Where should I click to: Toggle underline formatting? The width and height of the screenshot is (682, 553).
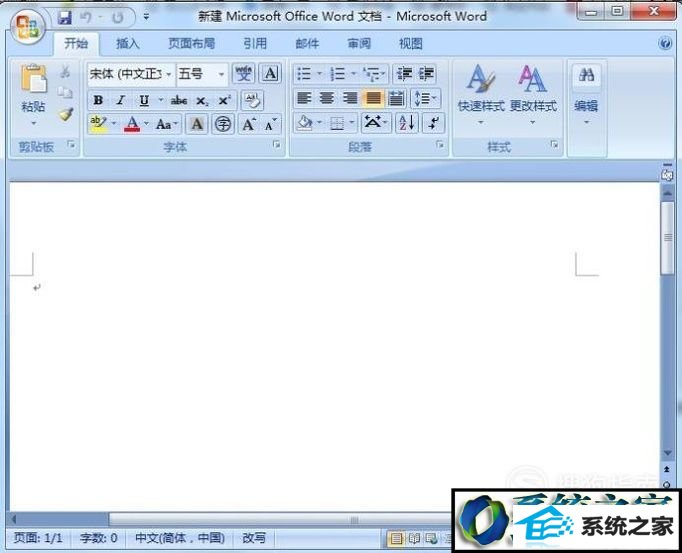point(144,101)
